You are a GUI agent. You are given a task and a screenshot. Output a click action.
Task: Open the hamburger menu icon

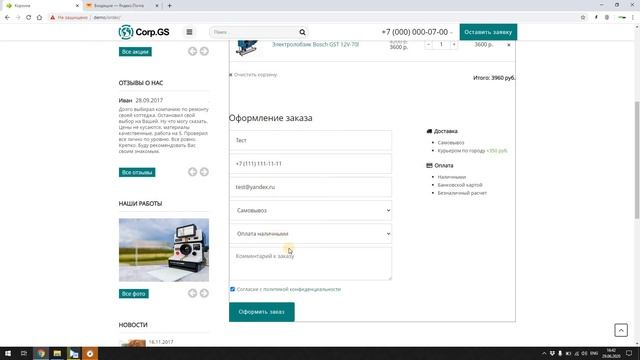[x=189, y=32]
